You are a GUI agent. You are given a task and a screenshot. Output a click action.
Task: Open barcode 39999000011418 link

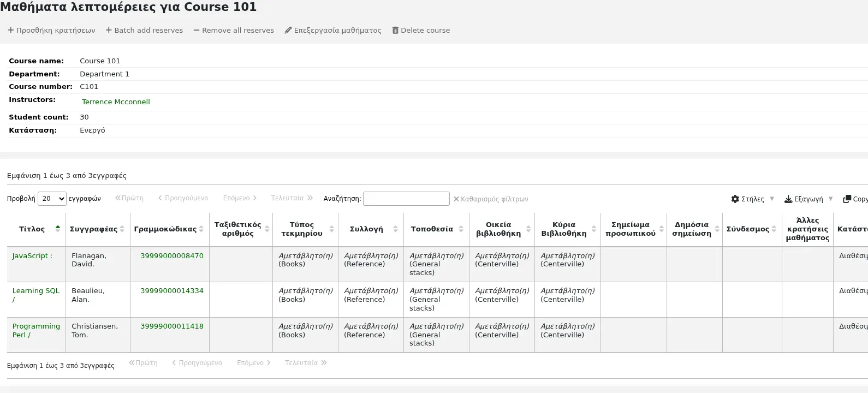click(x=172, y=326)
